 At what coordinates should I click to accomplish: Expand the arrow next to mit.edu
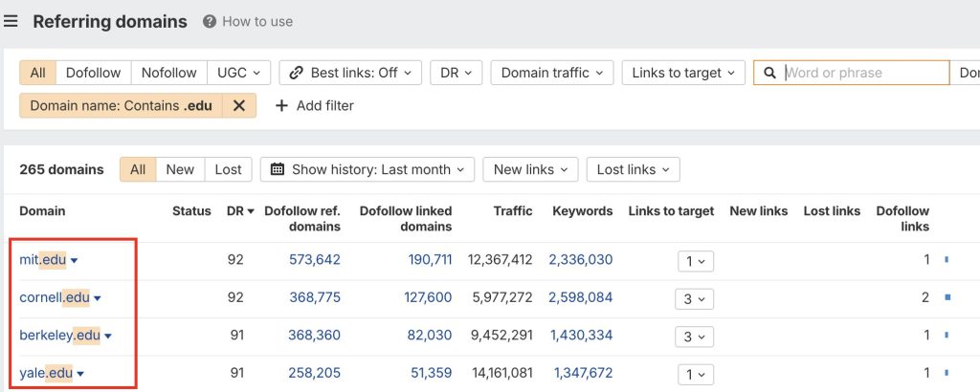(74, 261)
